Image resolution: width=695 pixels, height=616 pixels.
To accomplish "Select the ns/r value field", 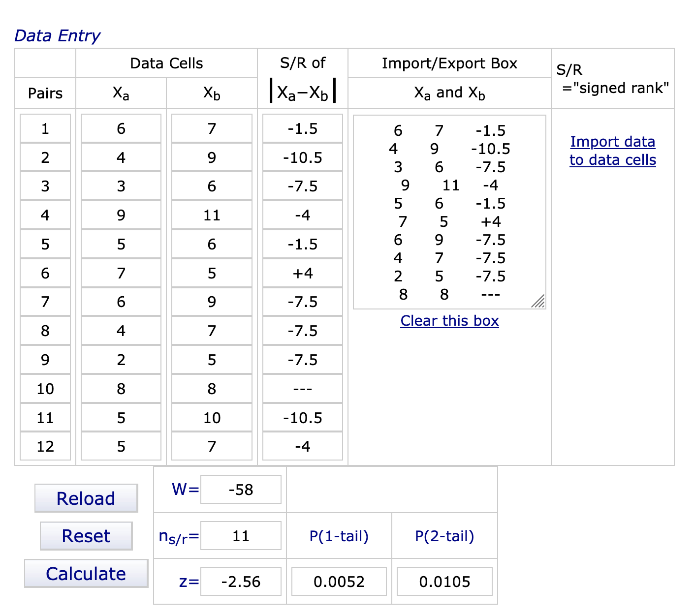I will click(x=241, y=536).
